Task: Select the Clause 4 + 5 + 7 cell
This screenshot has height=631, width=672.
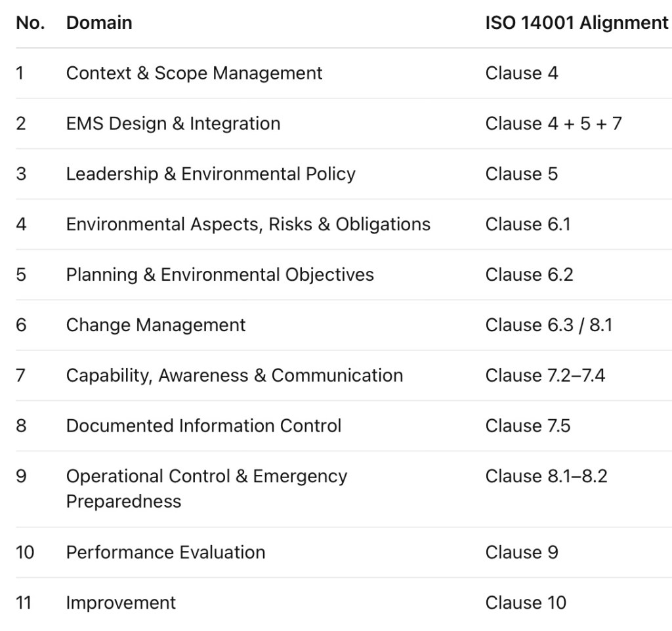Action: pyautogui.click(x=553, y=123)
